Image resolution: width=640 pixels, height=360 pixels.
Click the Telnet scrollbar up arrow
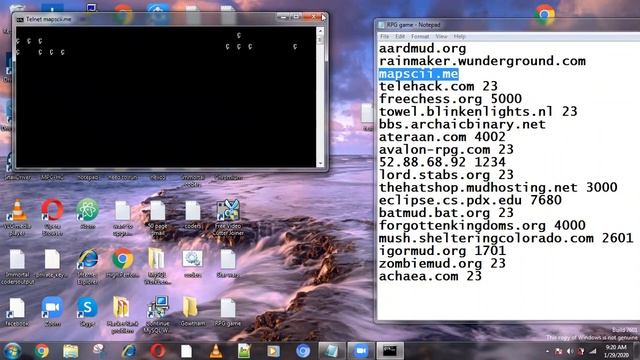coord(320,31)
